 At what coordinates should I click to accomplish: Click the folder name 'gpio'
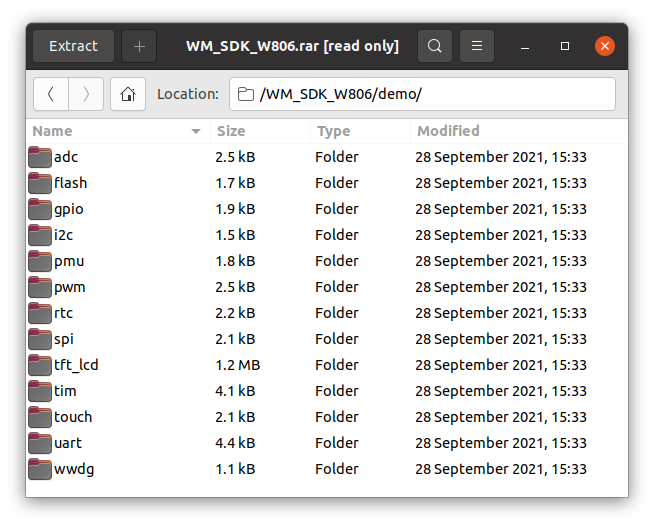[x=69, y=210]
